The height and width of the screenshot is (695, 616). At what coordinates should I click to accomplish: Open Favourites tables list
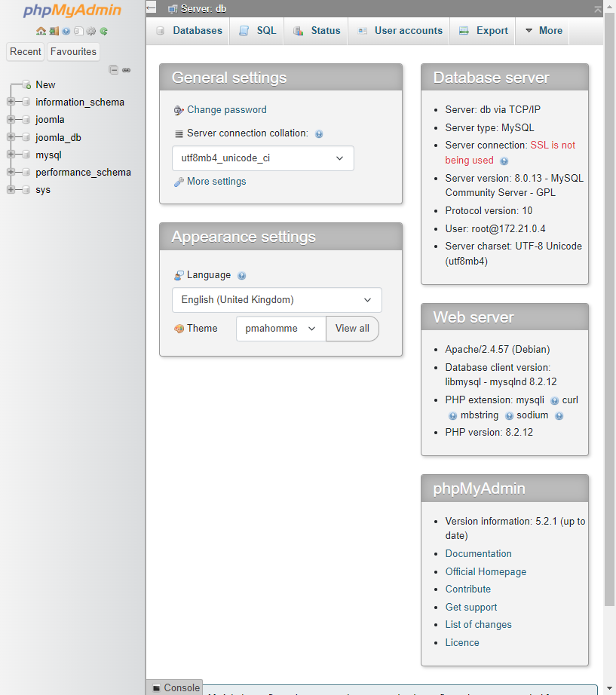pos(73,51)
